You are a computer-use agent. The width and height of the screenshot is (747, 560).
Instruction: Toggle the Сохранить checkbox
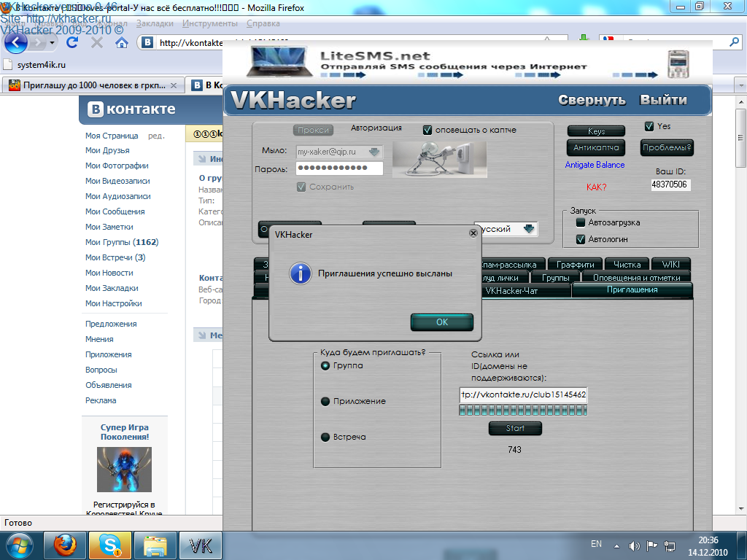[301, 187]
